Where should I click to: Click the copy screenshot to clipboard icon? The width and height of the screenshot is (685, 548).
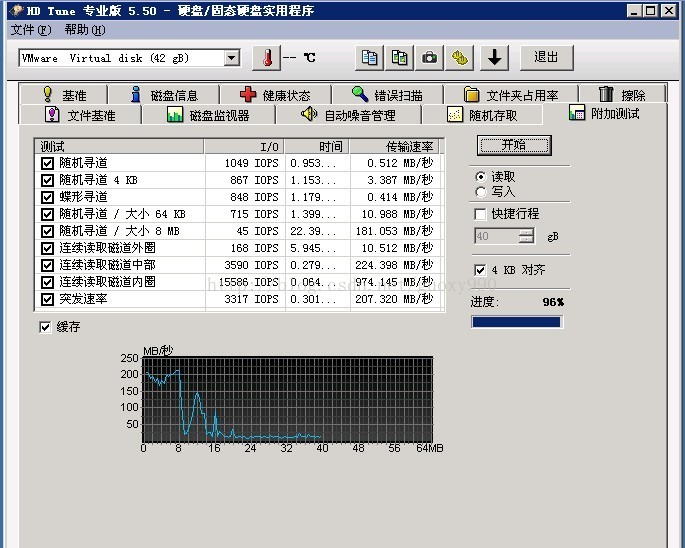[x=399, y=58]
